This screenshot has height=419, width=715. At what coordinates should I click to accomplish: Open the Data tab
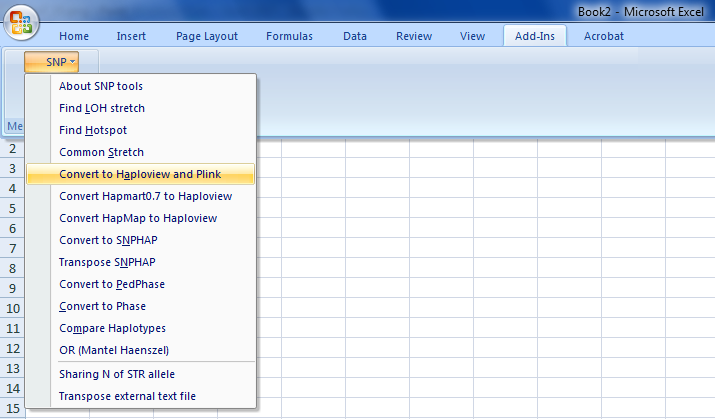(355, 36)
